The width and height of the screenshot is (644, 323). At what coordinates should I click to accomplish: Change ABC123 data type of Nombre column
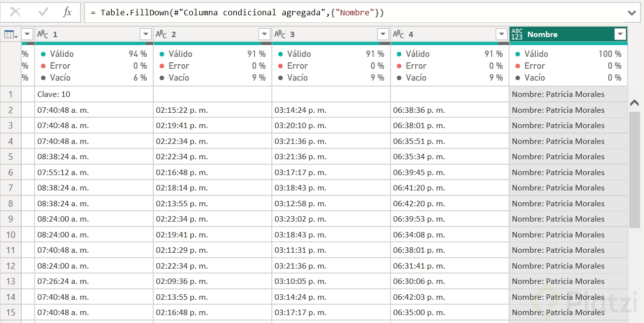pyautogui.click(x=517, y=34)
